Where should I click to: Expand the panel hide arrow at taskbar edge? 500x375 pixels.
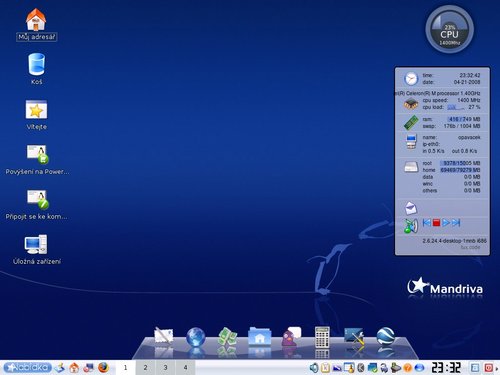click(x=497, y=368)
